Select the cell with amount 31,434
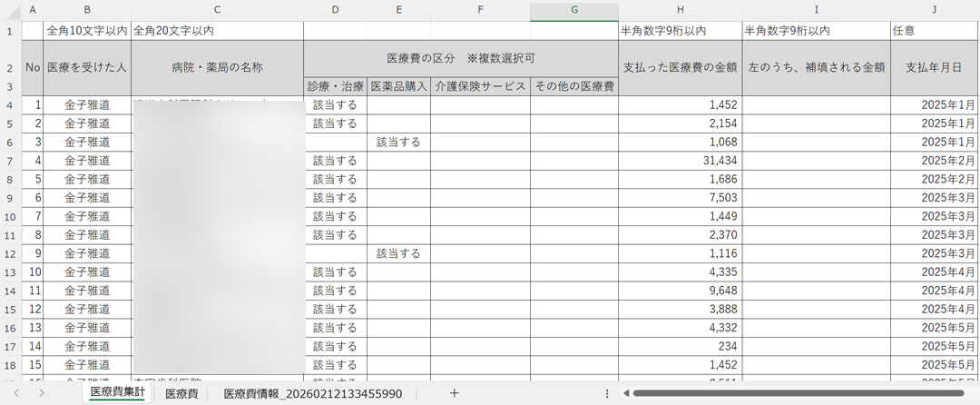 680,161
